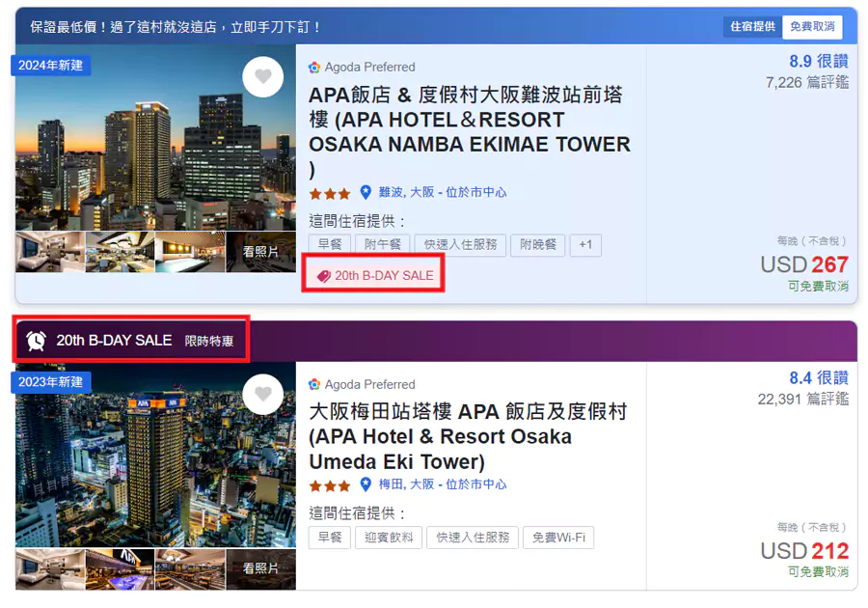Click Agoda Preferred text on Namba Ekimae listing
Screen dimensions: 868x608
[x=369, y=67]
